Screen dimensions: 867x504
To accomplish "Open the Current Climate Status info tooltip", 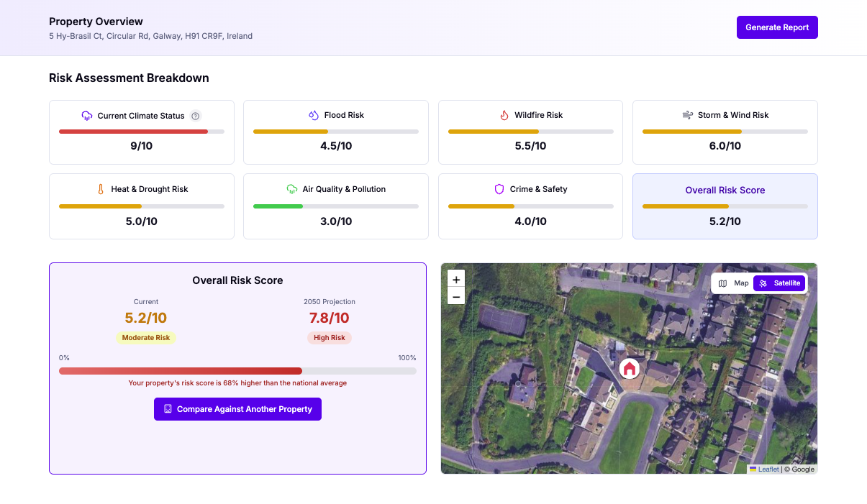I will 194,115.
